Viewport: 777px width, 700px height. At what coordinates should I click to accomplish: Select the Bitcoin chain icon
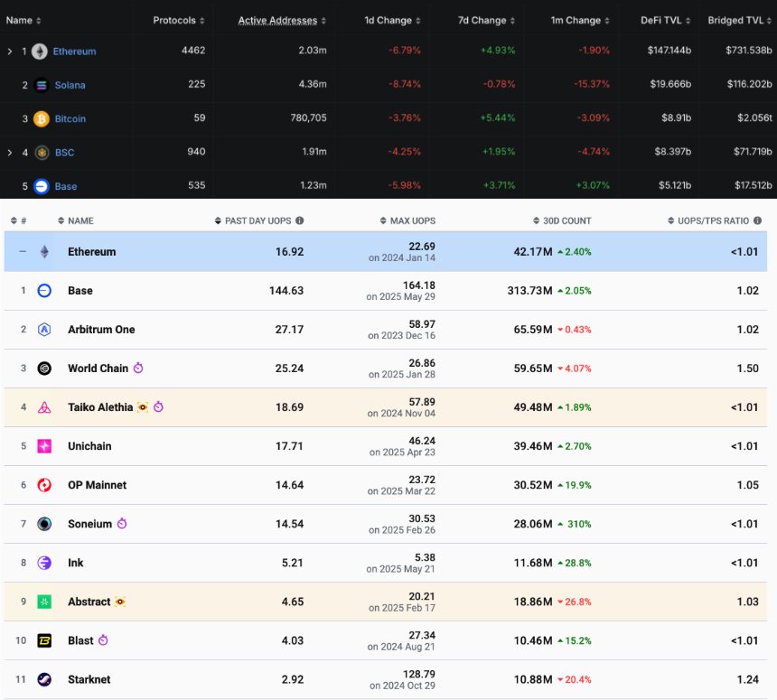tap(40, 118)
